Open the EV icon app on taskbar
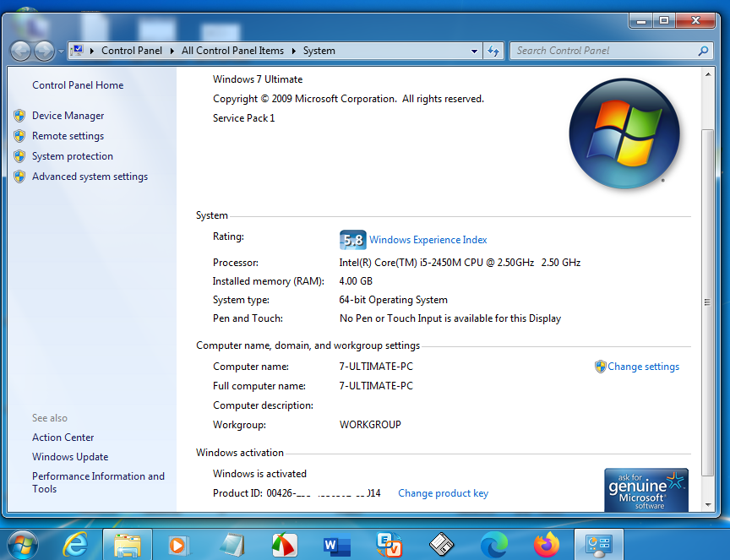 [390, 545]
